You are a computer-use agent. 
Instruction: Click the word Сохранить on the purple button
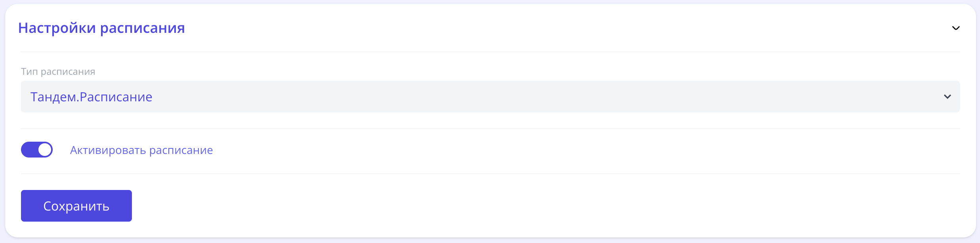tap(76, 206)
